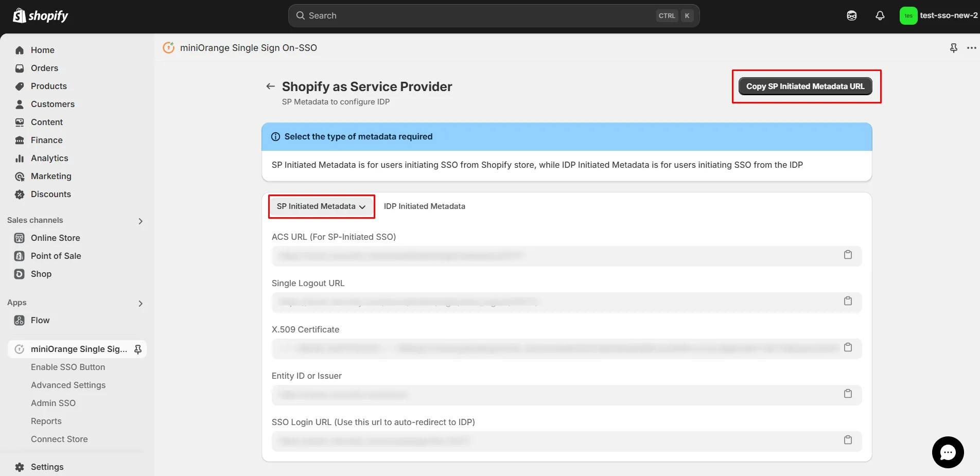Screen dimensions: 980x476
Task: Click Copy SP Initiated Metadata URL button
Action: point(806,86)
